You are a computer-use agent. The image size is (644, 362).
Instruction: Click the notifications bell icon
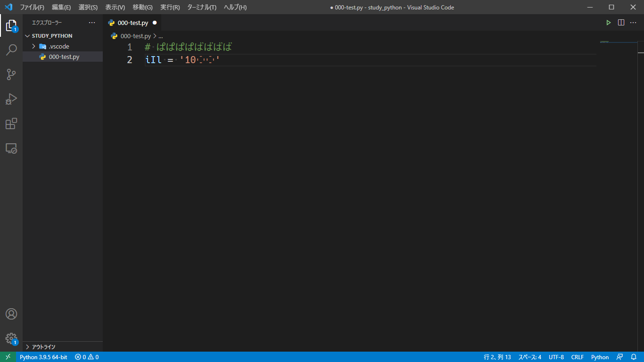pos(634,357)
